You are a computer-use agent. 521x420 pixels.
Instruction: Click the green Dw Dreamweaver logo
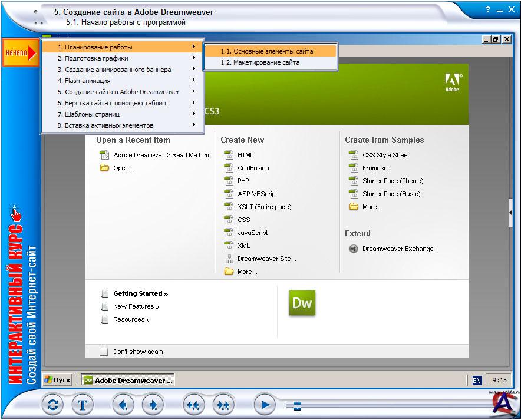(302, 303)
